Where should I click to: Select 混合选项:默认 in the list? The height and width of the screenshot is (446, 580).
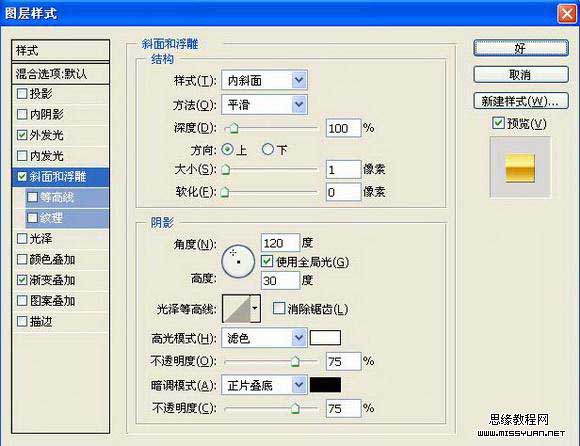[61, 74]
